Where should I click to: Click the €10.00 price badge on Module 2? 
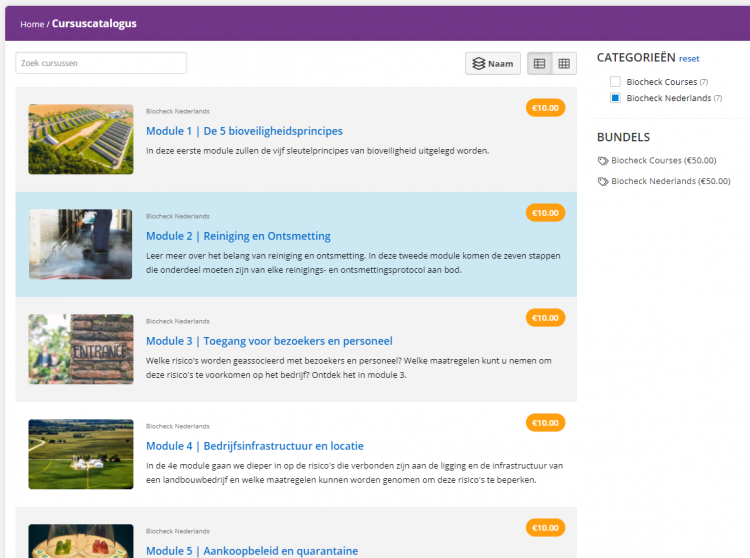[545, 213]
